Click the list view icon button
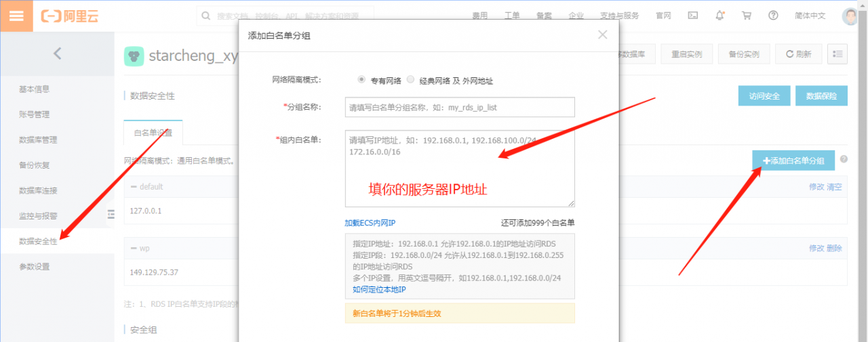Image resolution: width=868 pixels, height=342 pixels. [x=837, y=54]
